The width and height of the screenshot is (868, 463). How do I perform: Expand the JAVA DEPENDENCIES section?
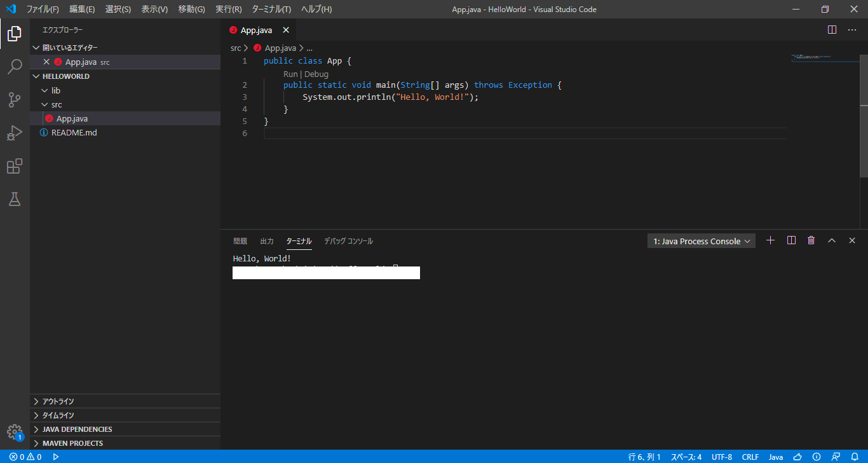point(125,429)
